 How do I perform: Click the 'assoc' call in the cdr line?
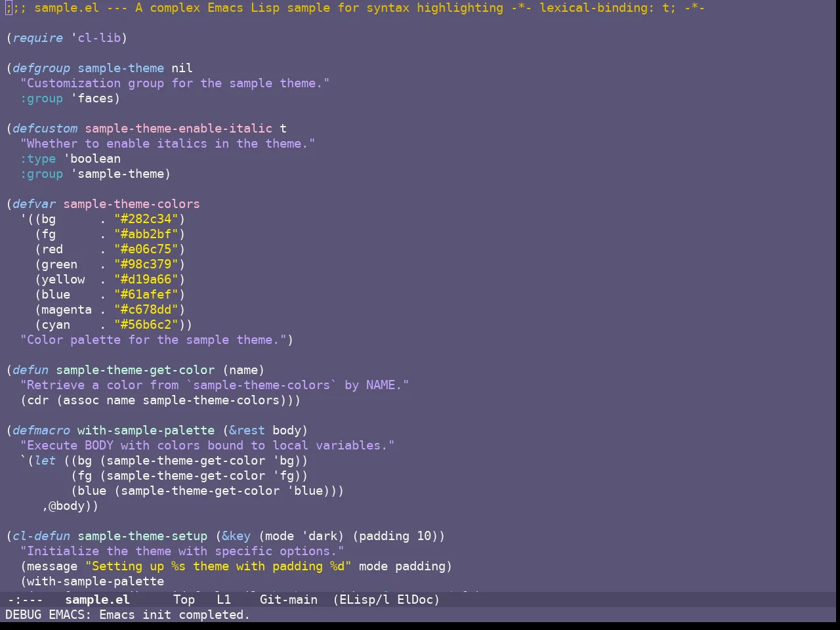(x=81, y=400)
